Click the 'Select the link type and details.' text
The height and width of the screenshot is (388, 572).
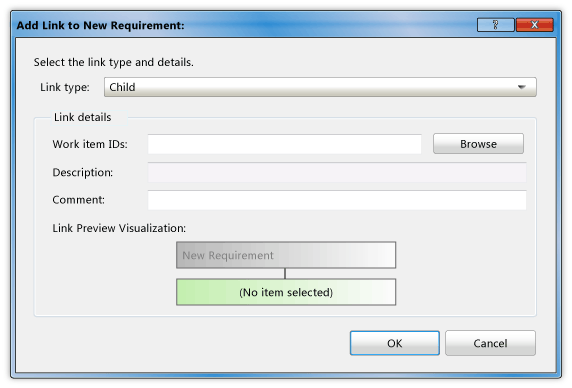click(113, 62)
